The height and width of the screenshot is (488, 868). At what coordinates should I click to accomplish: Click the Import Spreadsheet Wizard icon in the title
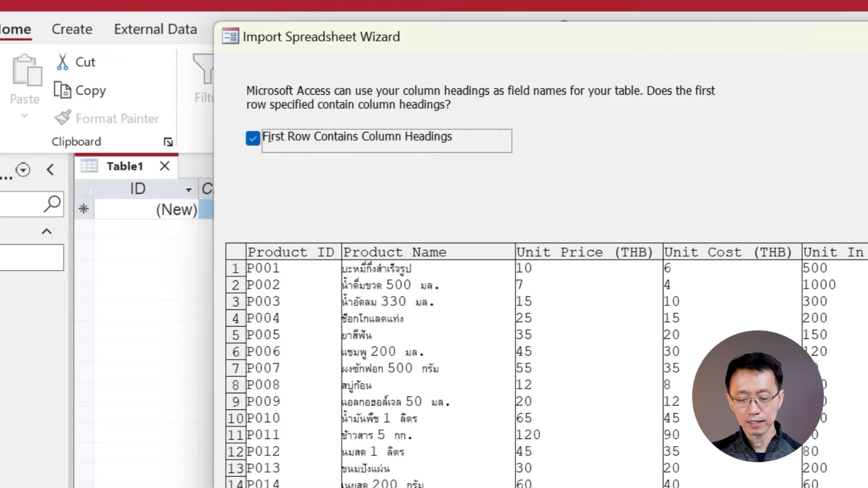230,36
